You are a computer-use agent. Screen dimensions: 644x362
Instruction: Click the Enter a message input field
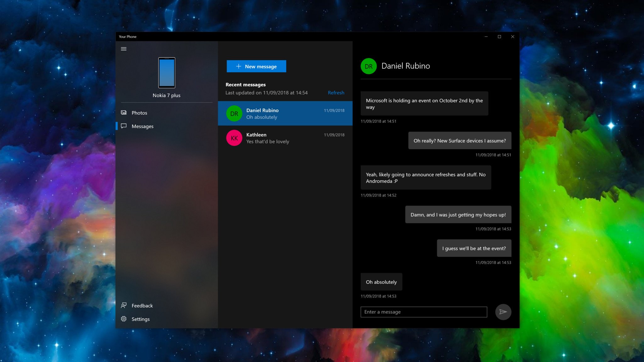click(x=424, y=312)
